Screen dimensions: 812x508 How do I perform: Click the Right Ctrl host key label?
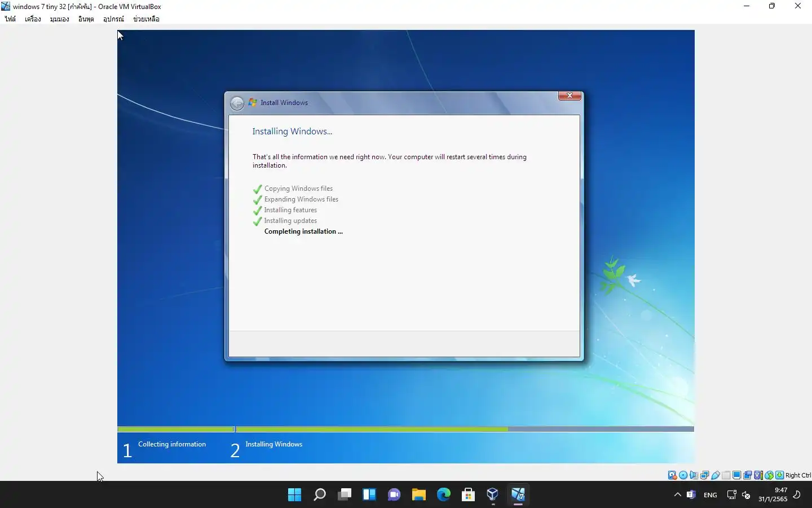click(x=798, y=475)
